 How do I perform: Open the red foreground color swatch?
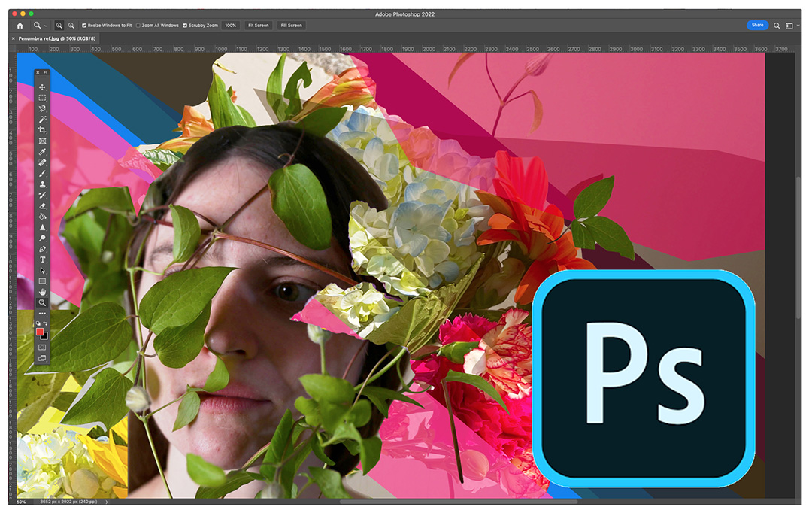[39, 332]
